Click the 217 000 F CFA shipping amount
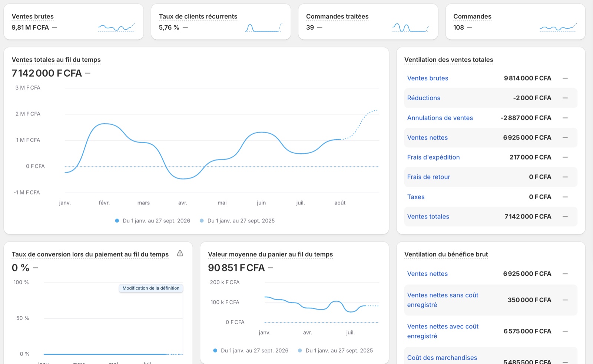This screenshot has height=364, width=593. [x=530, y=157]
